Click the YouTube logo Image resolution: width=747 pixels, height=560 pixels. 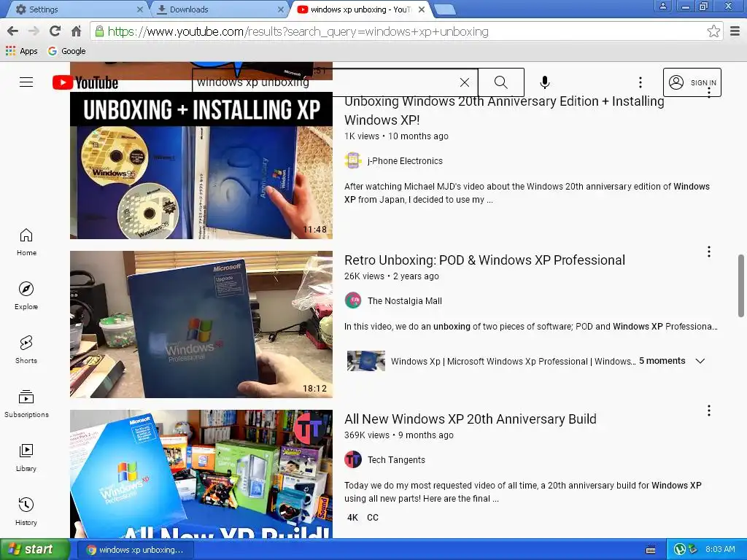point(85,82)
